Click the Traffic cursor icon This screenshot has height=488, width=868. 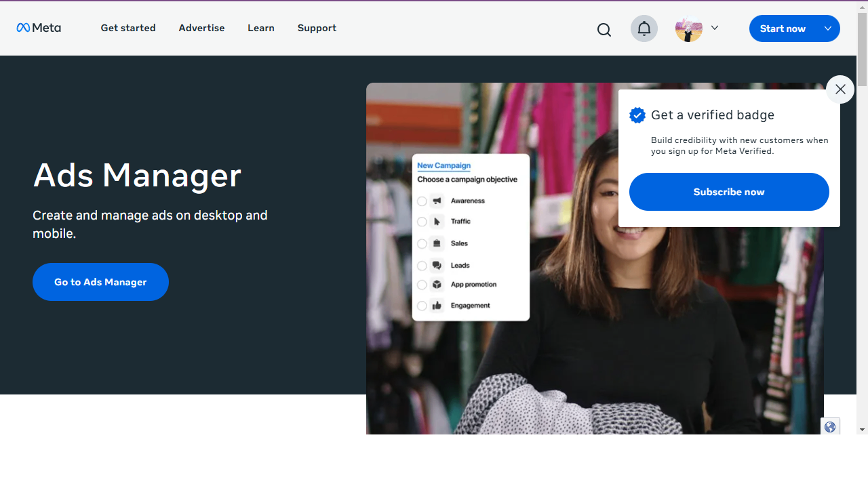tap(437, 221)
